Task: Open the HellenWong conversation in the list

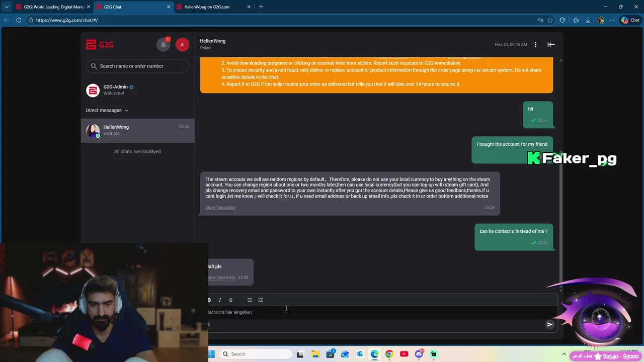Action: pos(137,130)
